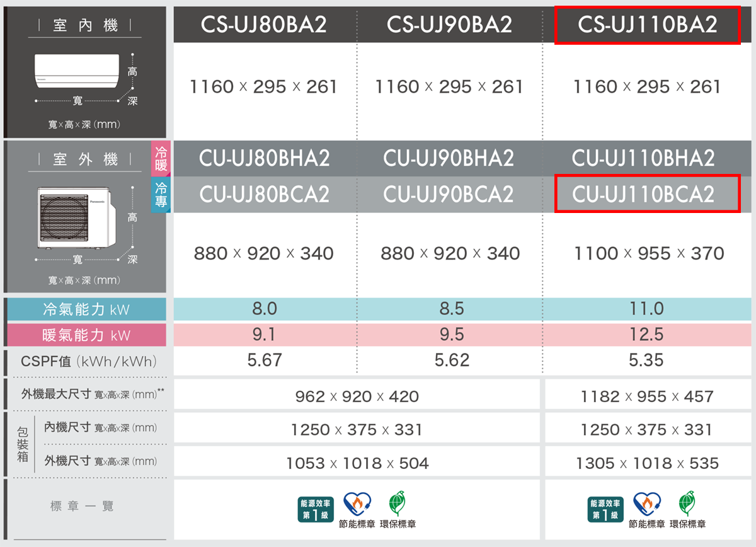Click the 內機尺寸 packaging row label
The height and width of the screenshot is (547, 756).
coord(100,428)
